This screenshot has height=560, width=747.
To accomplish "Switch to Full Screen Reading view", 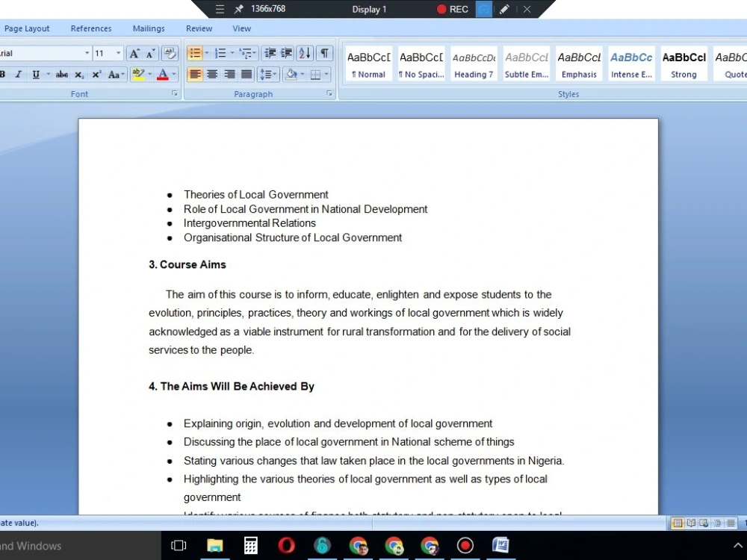I will 691,523.
